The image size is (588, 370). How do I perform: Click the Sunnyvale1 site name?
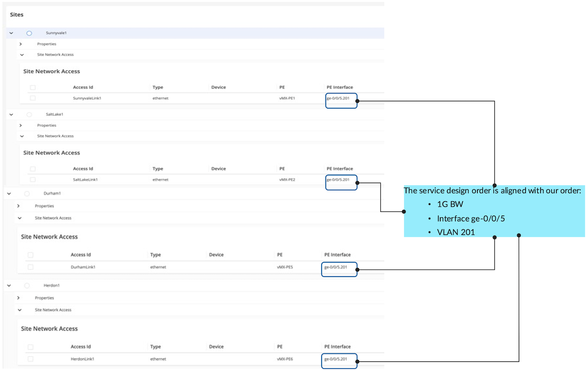click(56, 33)
